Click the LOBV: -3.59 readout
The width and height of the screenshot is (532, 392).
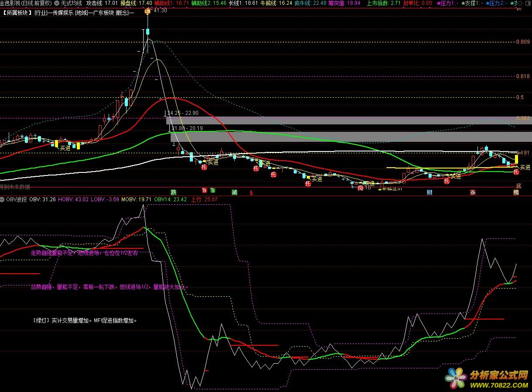click(x=105, y=199)
